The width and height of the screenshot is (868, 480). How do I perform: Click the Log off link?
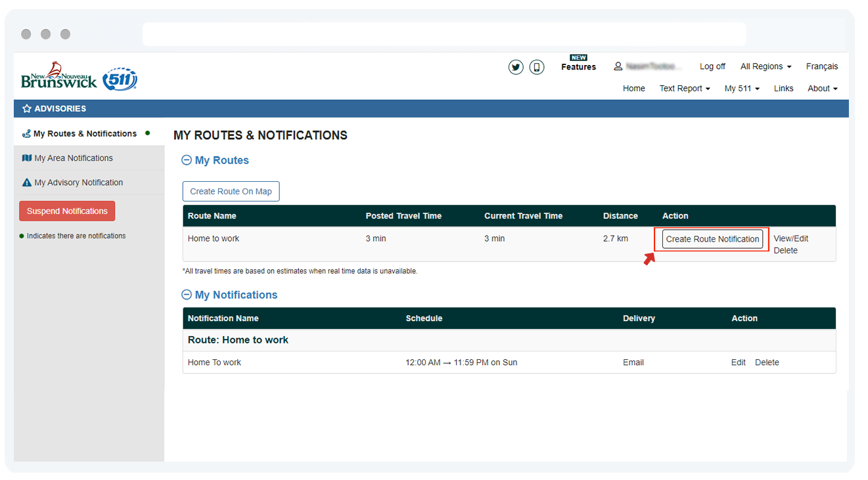[x=712, y=66]
